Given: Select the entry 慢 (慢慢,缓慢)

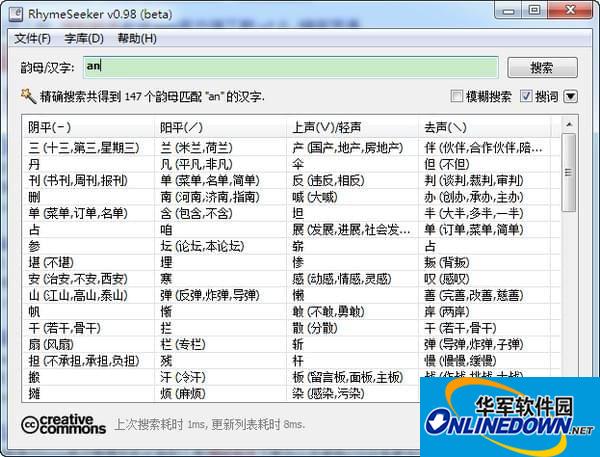Looking at the screenshot, I should (460, 361).
